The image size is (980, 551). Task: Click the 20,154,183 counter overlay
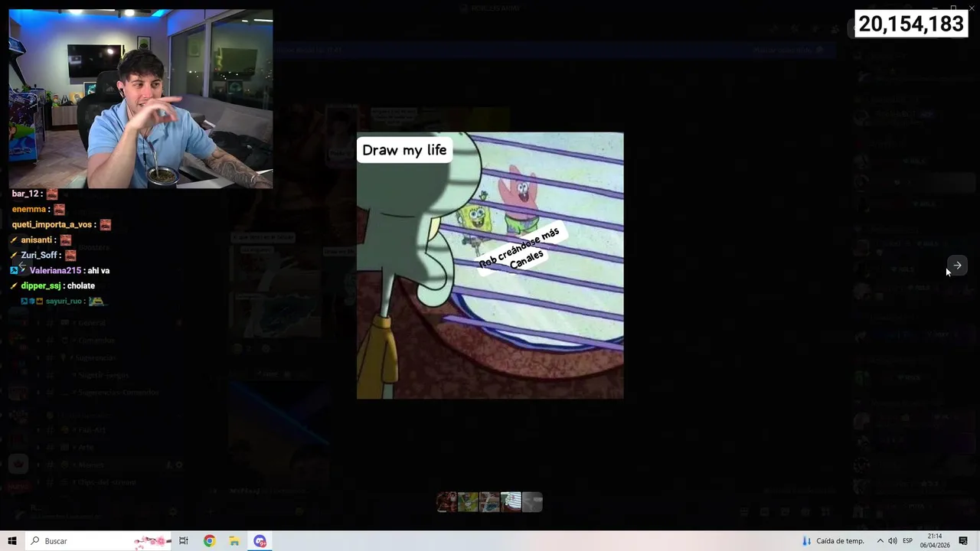[x=911, y=24]
